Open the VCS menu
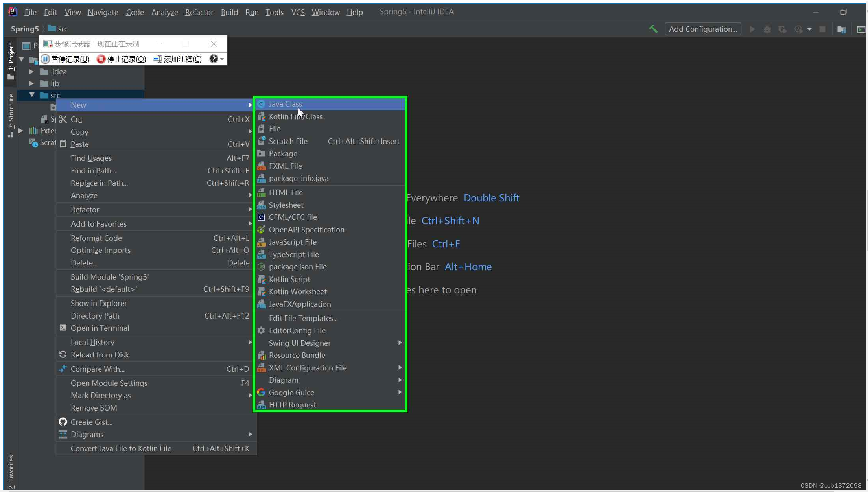This screenshot has height=492, width=868. (x=298, y=12)
